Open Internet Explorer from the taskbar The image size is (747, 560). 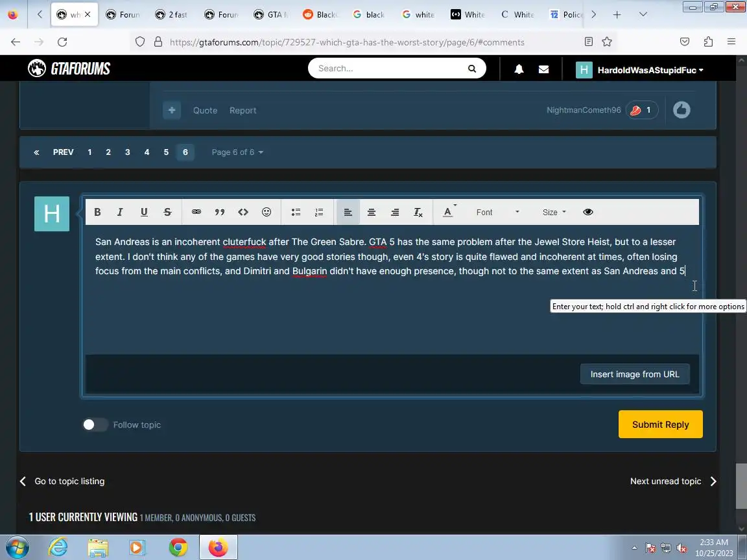pyautogui.click(x=58, y=548)
